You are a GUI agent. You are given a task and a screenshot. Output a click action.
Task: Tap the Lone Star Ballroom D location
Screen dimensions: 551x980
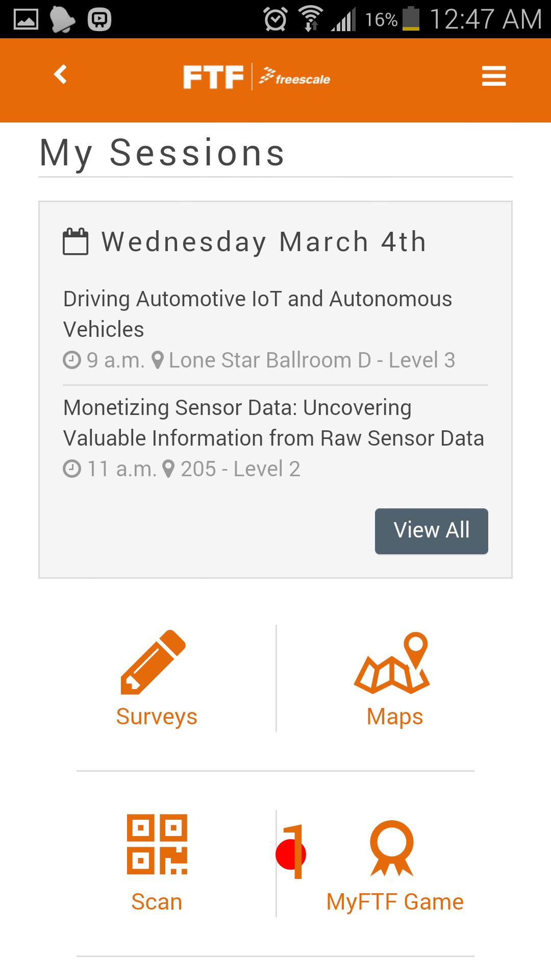tap(311, 360)
